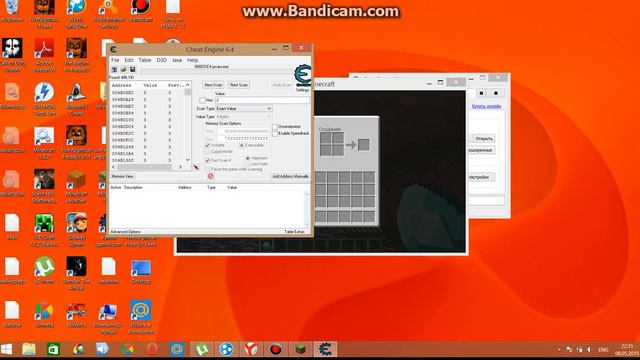Click the save floppy disk toolbar icon

tap(132, 70)
